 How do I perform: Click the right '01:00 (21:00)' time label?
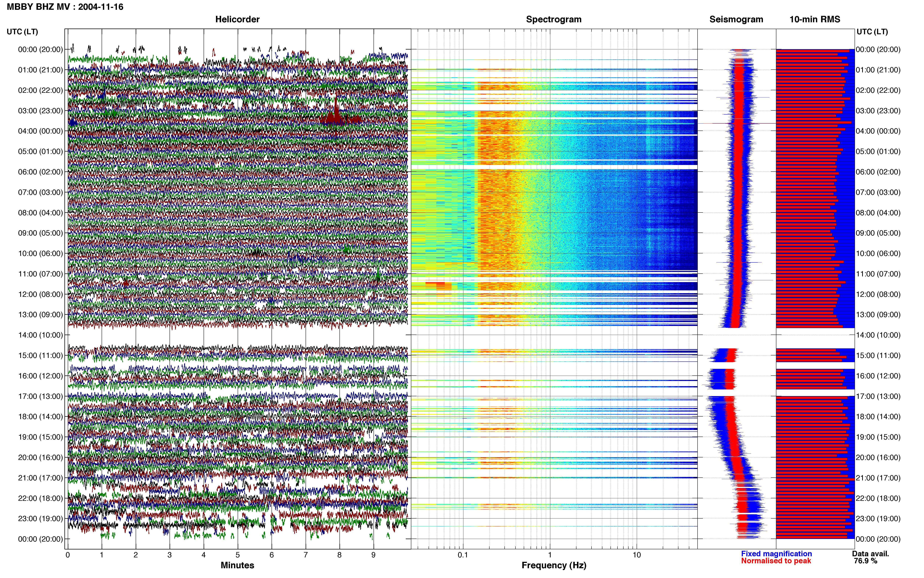(x=878, y=70)
